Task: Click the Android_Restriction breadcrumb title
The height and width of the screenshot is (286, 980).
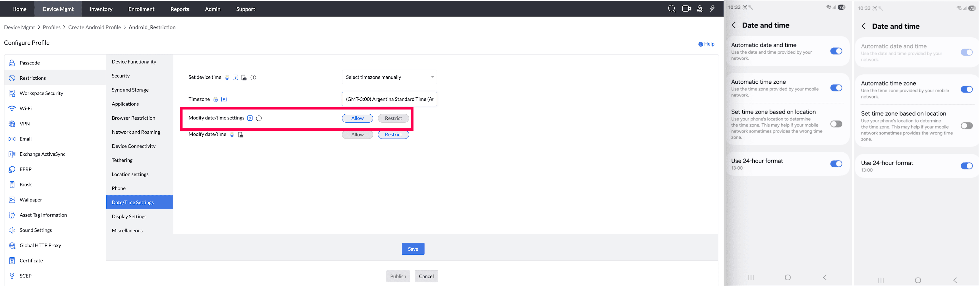Action: (x=152, y=27)
